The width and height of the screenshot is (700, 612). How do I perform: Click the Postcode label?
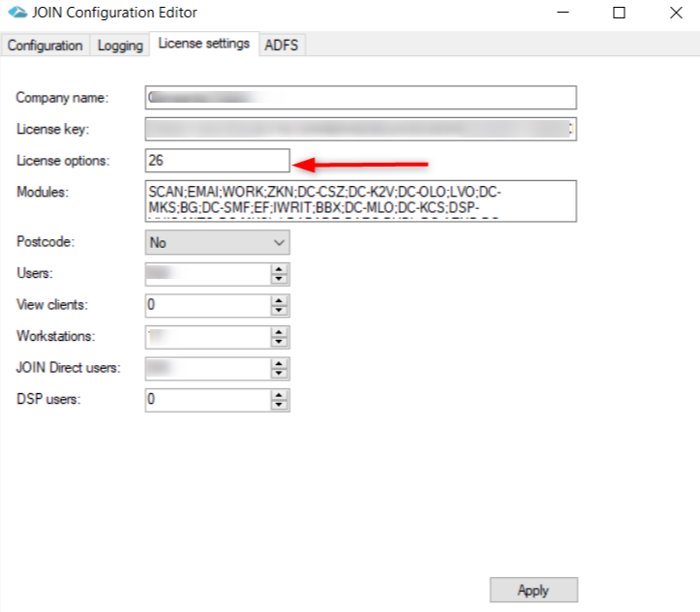pos(46,241)
